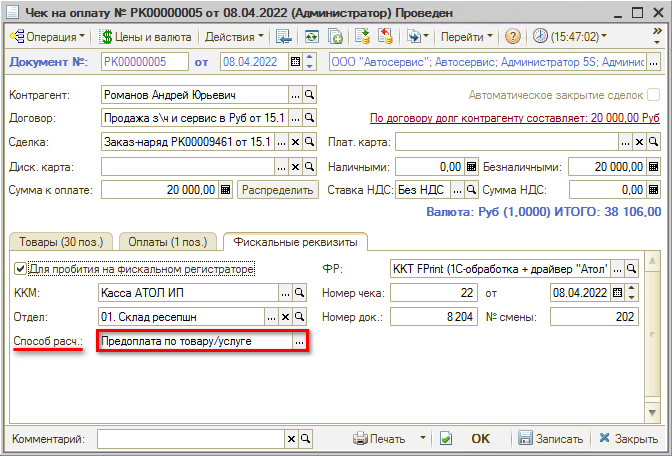
Task: Click magnifier icon next to Контрагент field
Action: tap(310, 95)
